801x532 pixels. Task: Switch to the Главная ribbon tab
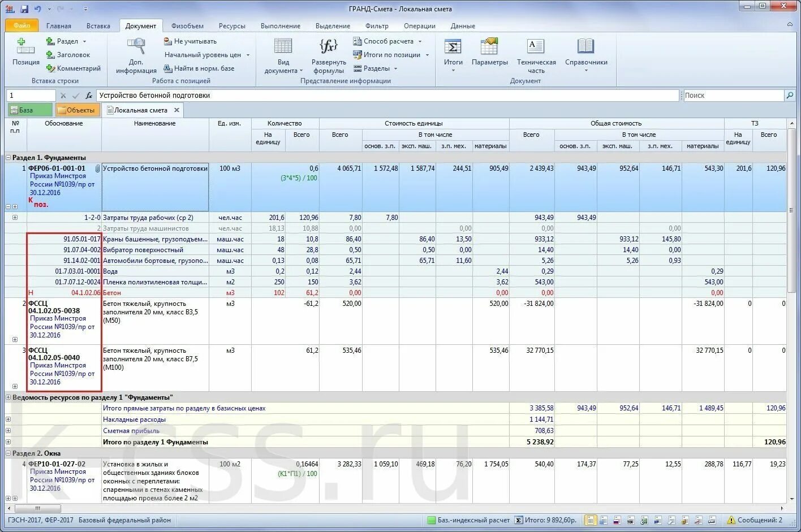pos(59,26)
